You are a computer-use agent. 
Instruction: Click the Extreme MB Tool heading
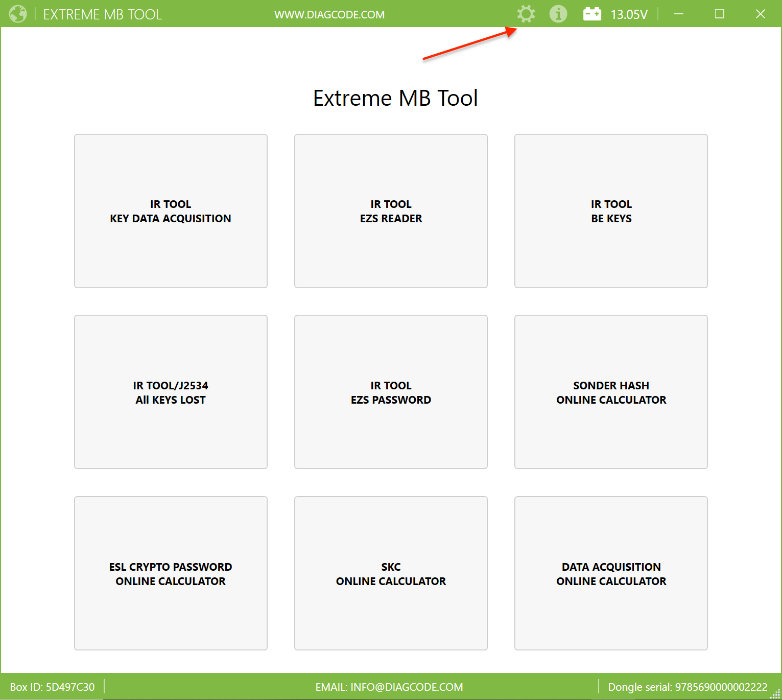[395, 98]
